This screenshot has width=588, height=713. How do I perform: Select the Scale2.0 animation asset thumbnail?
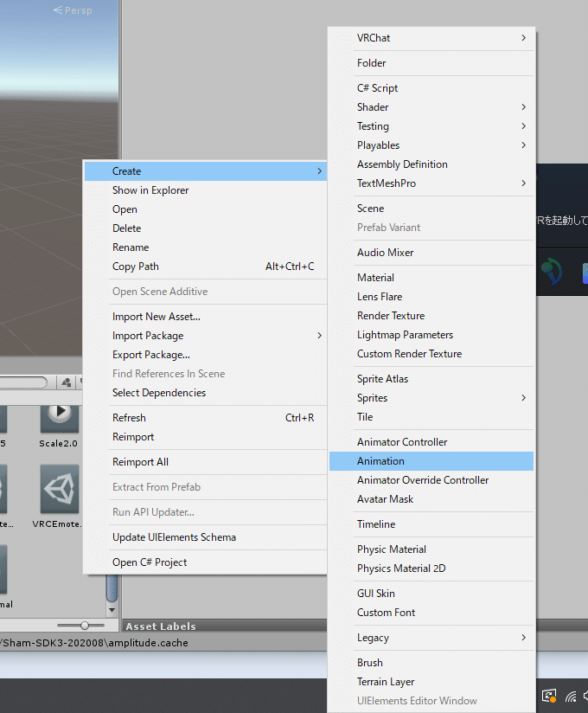pos(60,418)
